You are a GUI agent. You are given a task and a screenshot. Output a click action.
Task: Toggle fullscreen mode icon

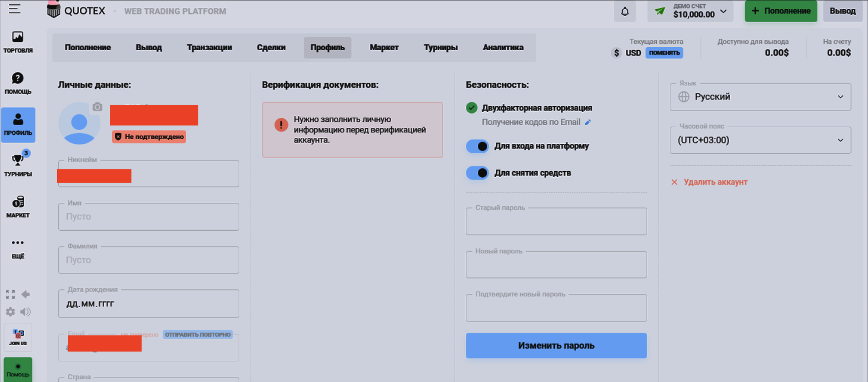tap(10, 294)
